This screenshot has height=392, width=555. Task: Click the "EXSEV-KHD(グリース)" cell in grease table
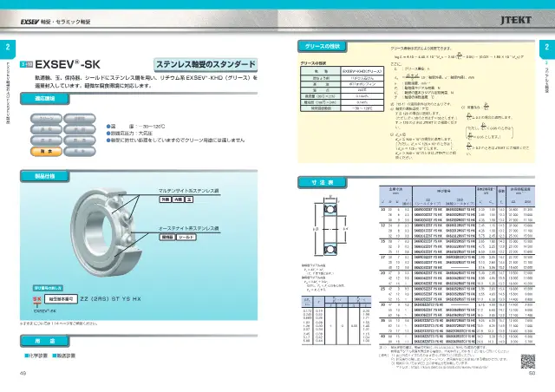tap(362, 71)
